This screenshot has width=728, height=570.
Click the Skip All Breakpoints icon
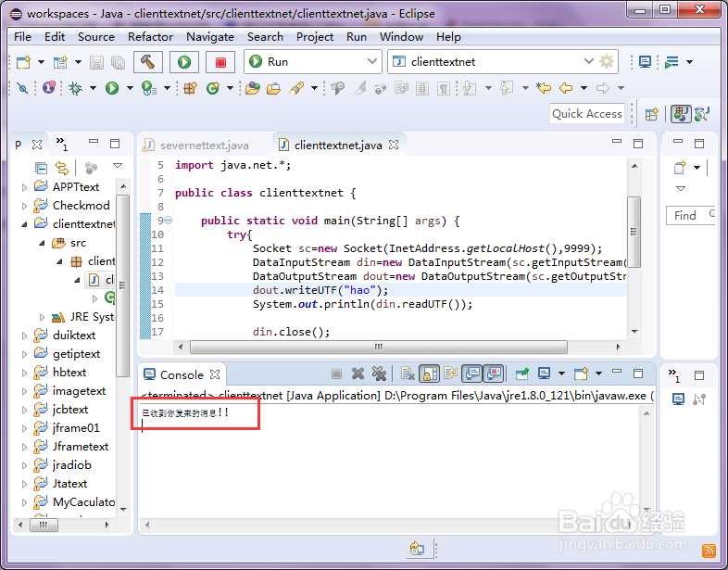pos(22,88)
